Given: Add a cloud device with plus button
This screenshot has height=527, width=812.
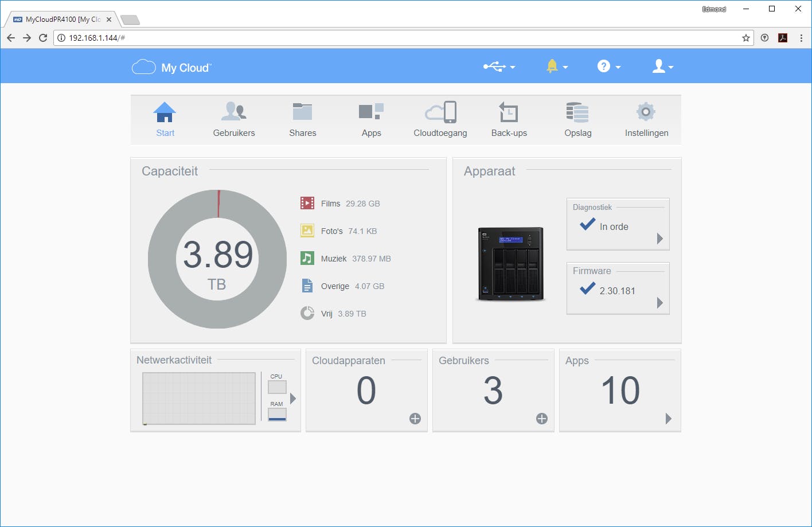Looking at the screenshot, I should coord(415,419).
